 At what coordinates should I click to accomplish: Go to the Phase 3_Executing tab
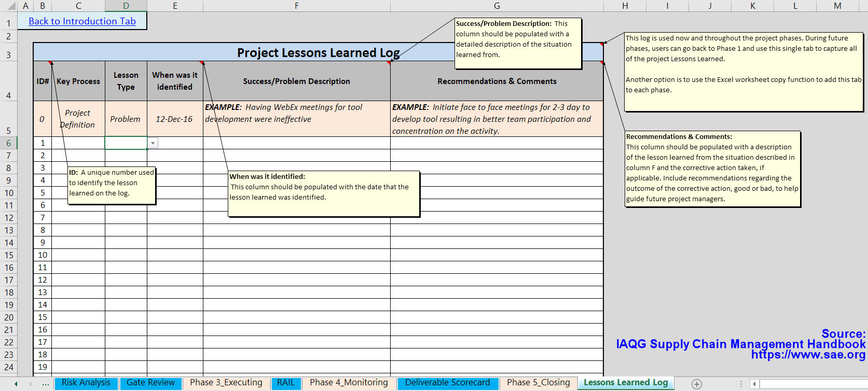tap(226, 383)
